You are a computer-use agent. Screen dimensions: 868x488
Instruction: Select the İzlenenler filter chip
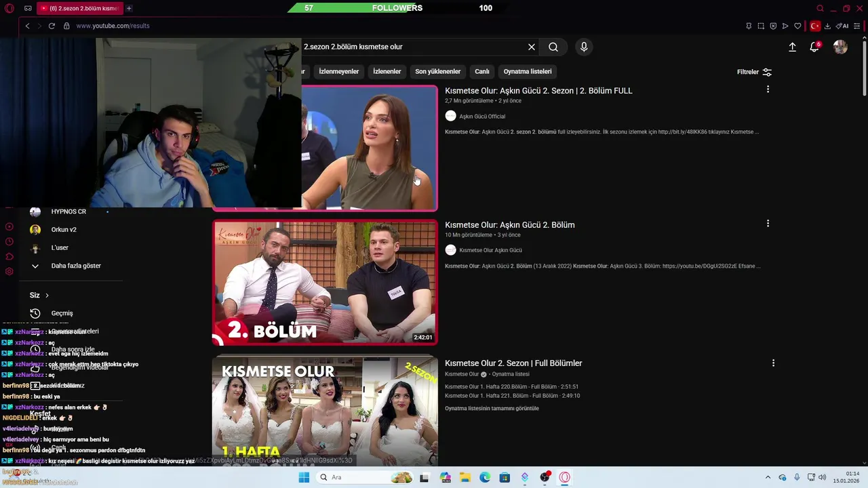[x=387, y=71]
